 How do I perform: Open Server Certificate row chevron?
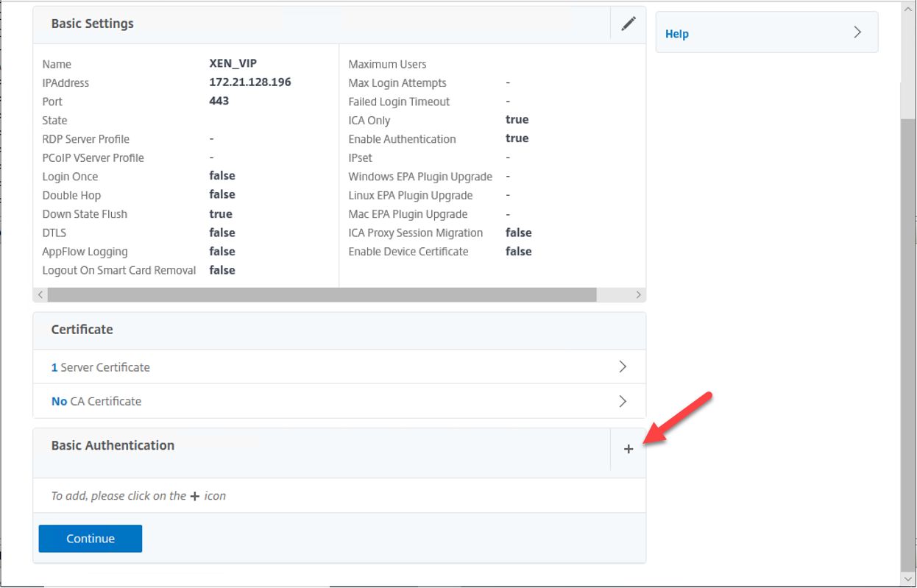coord(623,366)
